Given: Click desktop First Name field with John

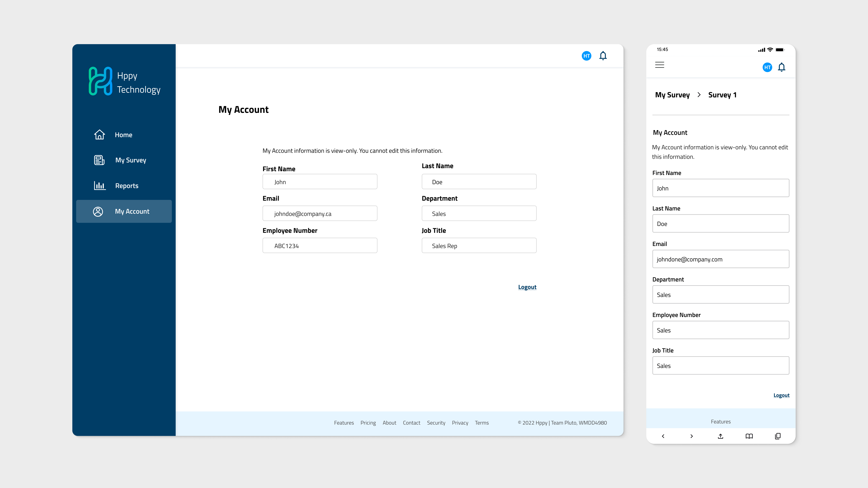Looking at the screenshot, I should tap(320, 181).
